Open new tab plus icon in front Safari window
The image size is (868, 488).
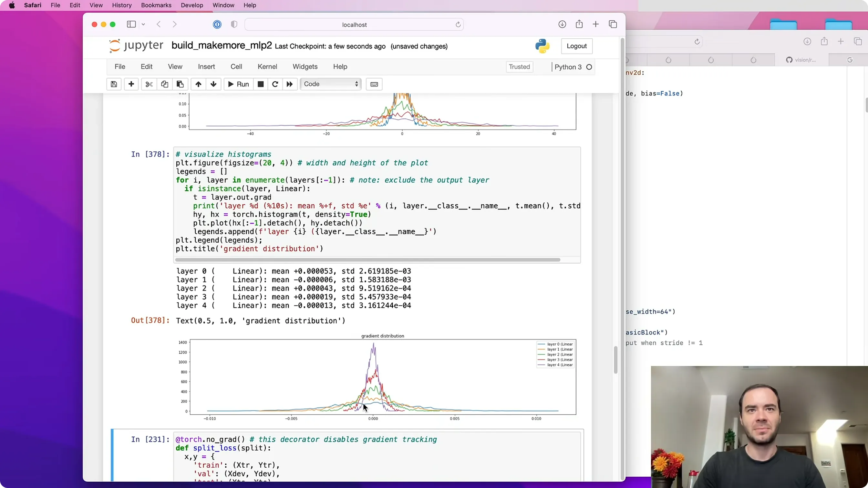596,24
